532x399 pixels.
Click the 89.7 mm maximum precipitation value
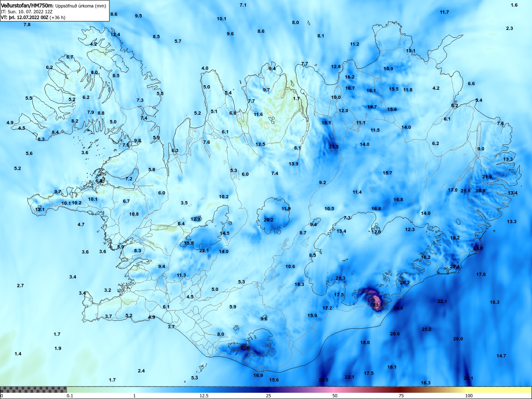point(377,305)
